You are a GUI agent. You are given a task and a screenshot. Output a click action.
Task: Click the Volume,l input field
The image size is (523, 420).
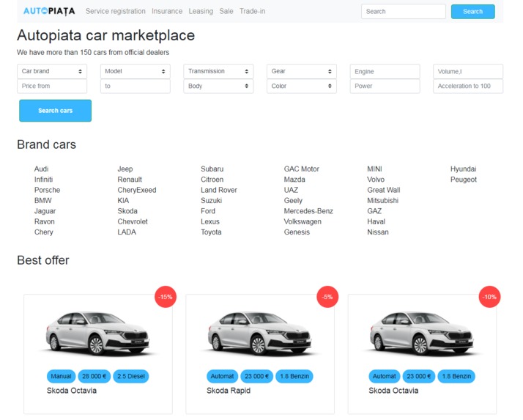click(468, 71)
